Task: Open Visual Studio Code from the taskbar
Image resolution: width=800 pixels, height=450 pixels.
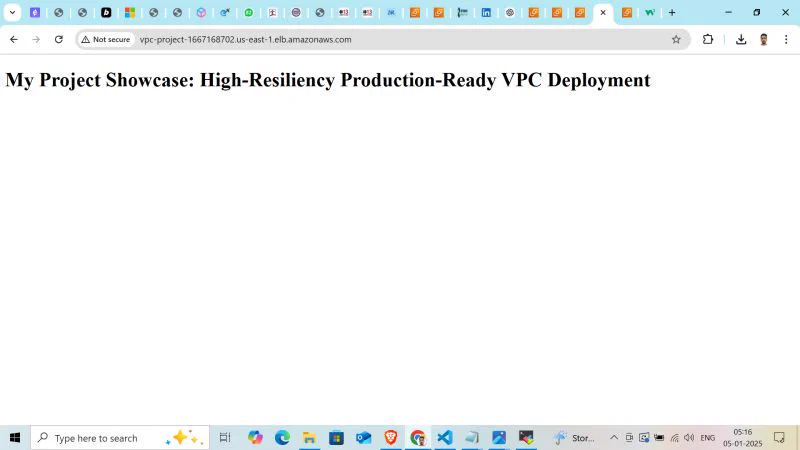Action: pyautogui.click(x=445, y=438)
